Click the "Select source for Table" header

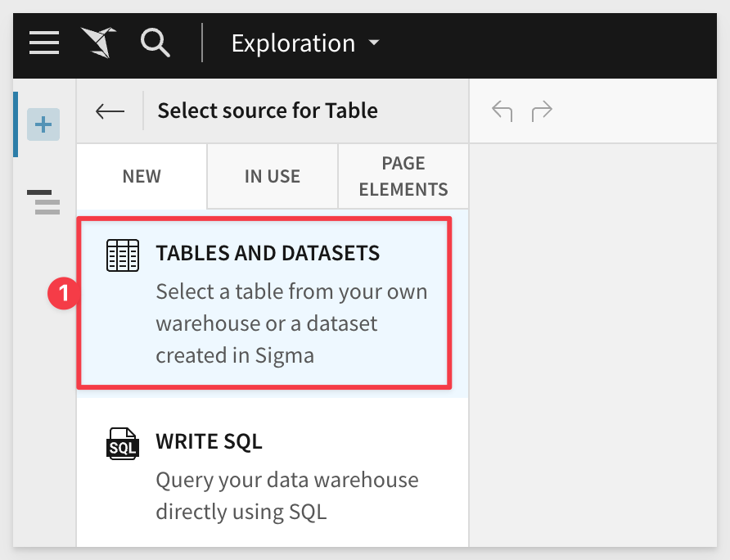coord(268,111)
